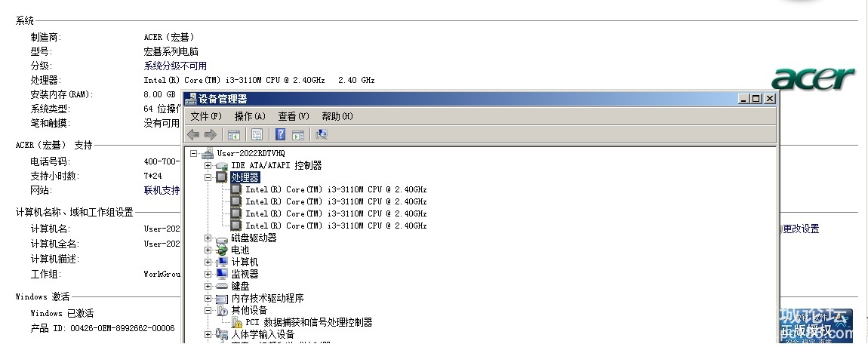The image size is (868, 347).
Task: Open the 帮助(H) menu
Action: (x=337, y=116)
